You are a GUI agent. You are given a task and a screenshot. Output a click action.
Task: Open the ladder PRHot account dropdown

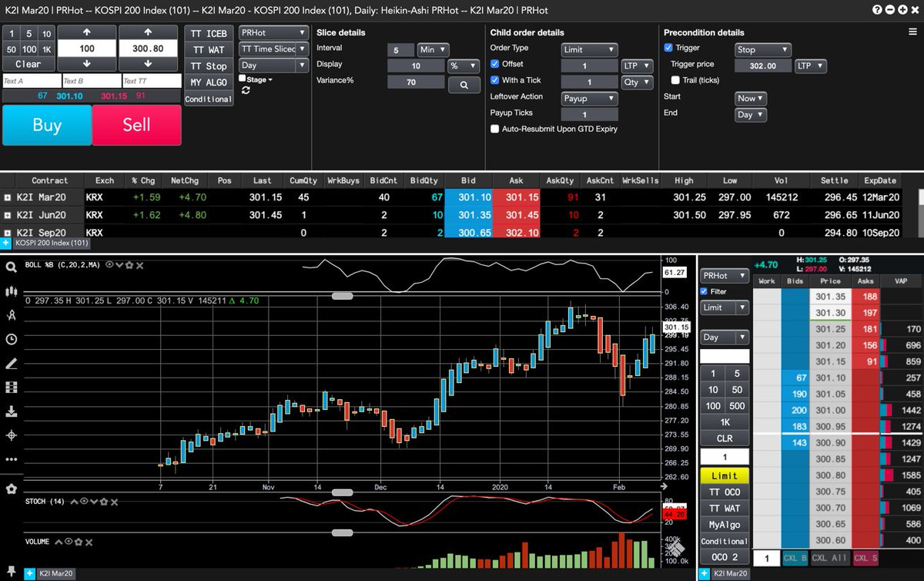click(x=725, y=275)
